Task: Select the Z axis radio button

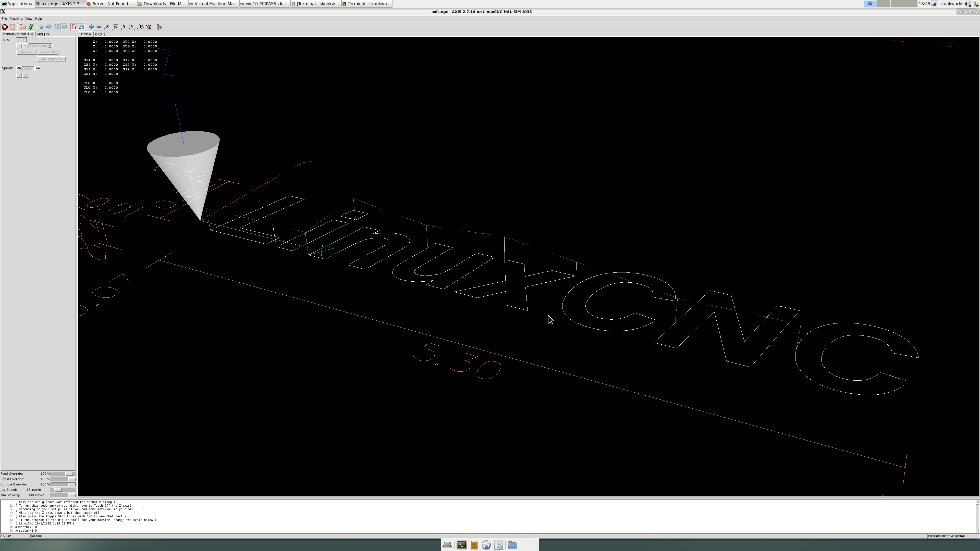Action: [46, 40]
